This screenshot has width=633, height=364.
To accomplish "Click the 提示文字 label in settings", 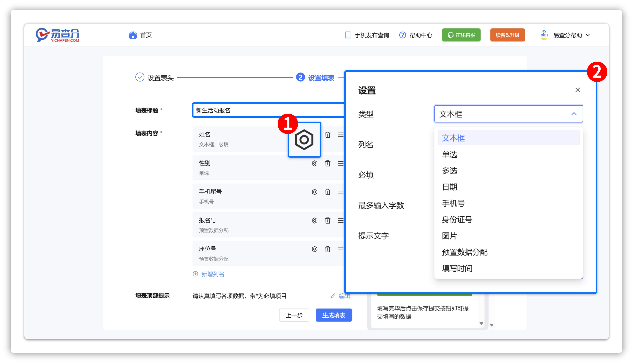I will [x=373, y=235].
